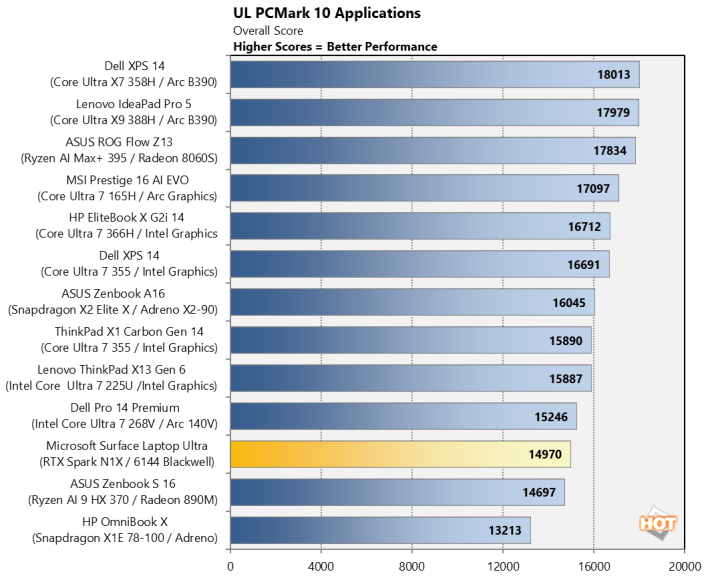Click the 16045 score value
The image size is (708, 576).
[x=569, y=302]
